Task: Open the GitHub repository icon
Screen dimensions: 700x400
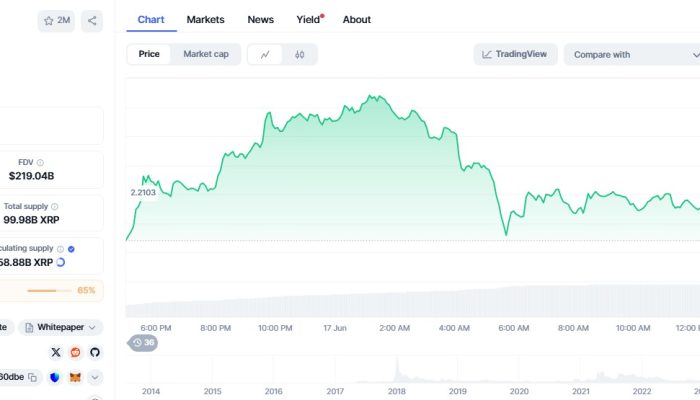Action: point(95,352)
